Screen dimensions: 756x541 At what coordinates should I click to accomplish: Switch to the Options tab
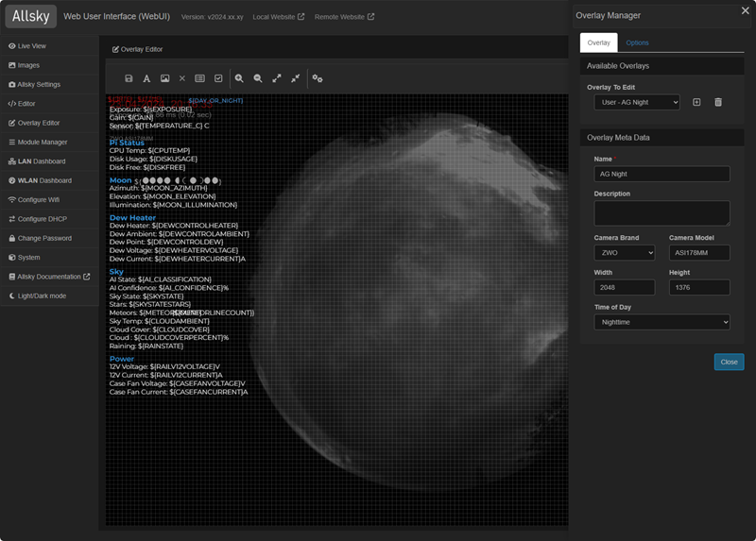(x=637, y=42)
